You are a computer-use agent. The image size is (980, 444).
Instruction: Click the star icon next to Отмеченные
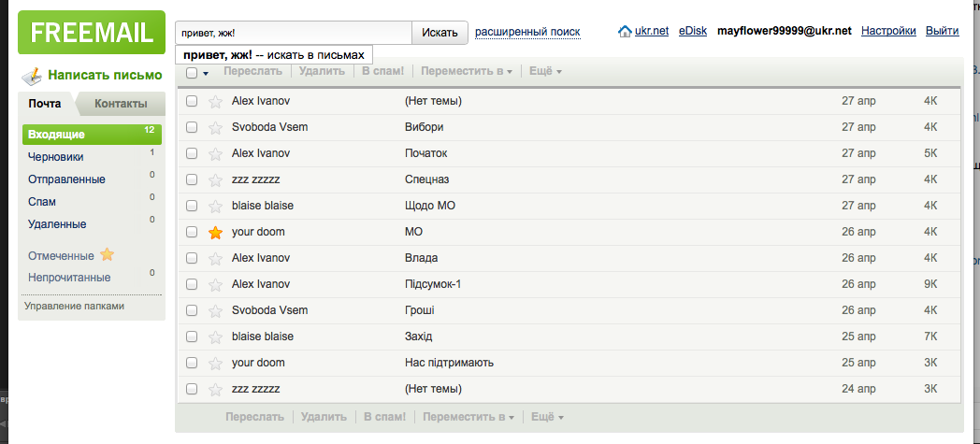pos(107,254)
